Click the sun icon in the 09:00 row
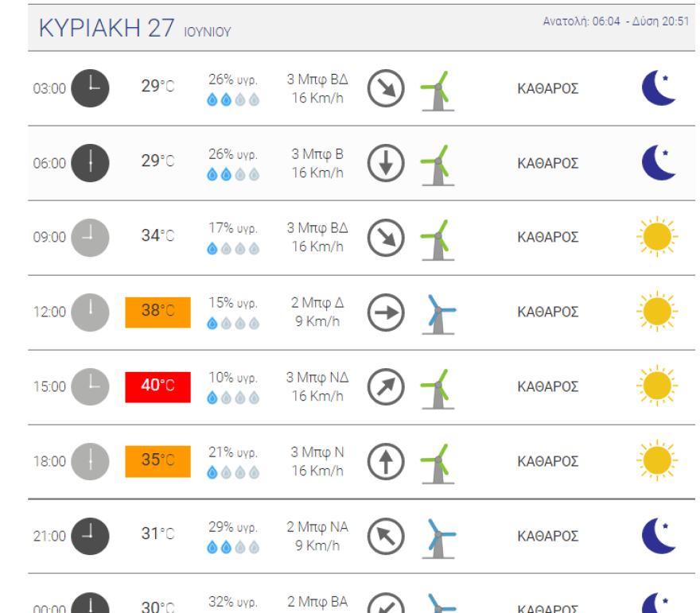The image size is (700, 613). pos(657,237)
